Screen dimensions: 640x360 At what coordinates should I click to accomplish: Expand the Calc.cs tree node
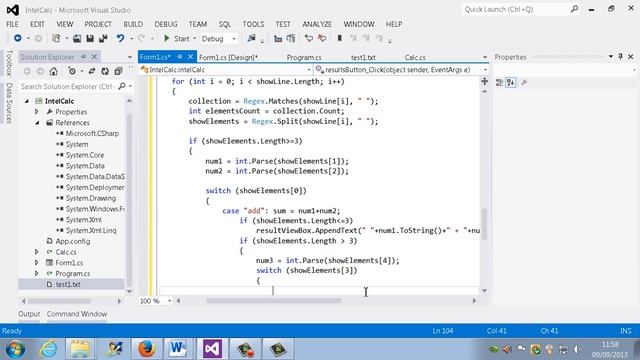coord(36,252)
